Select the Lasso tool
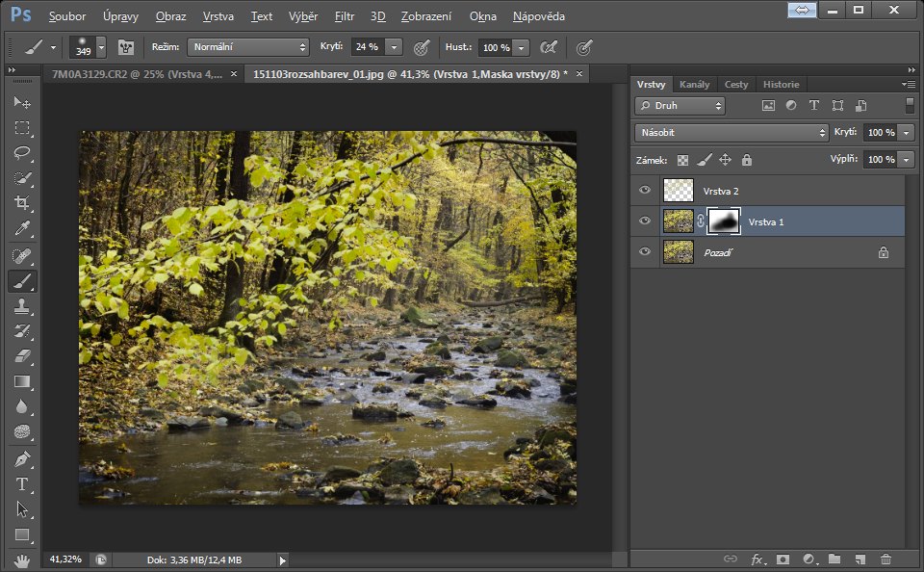Screen dimensions: 924x572 21,152
